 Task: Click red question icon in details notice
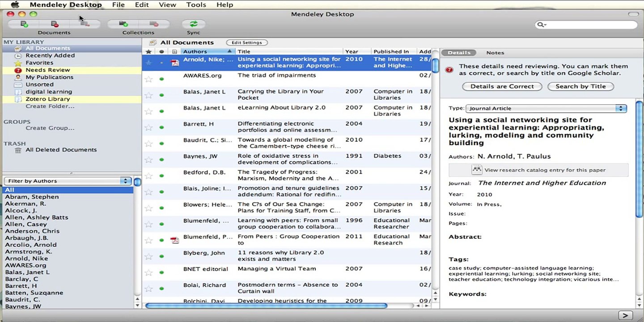(x=449, y=70)
